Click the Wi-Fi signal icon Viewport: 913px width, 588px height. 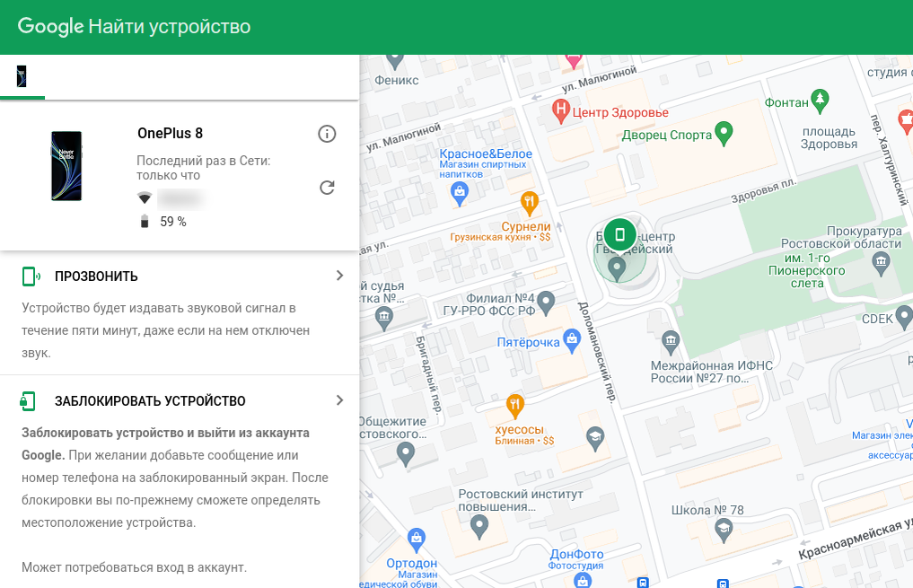(145, 197)
